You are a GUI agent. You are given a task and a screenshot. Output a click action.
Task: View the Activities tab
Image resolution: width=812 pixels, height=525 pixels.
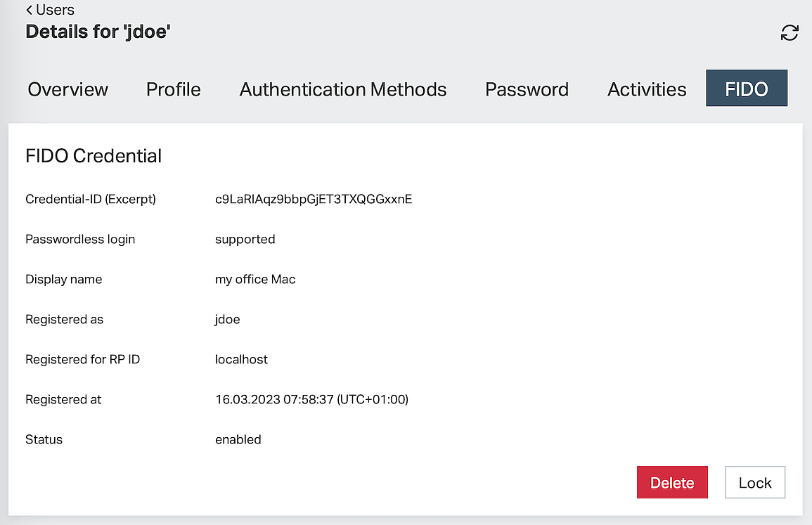647,89
